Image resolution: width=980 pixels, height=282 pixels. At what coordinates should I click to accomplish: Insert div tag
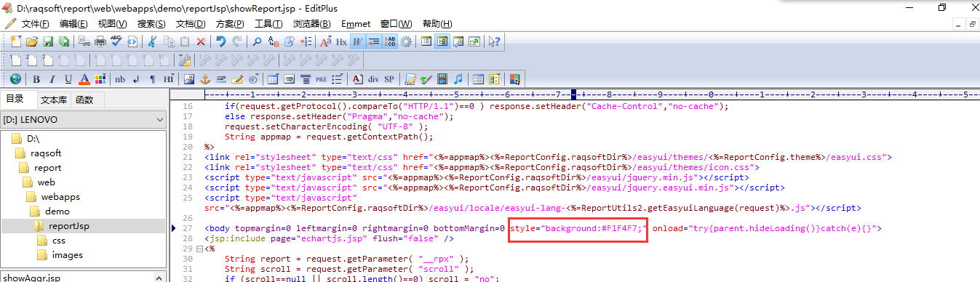(x=373, y=79)
